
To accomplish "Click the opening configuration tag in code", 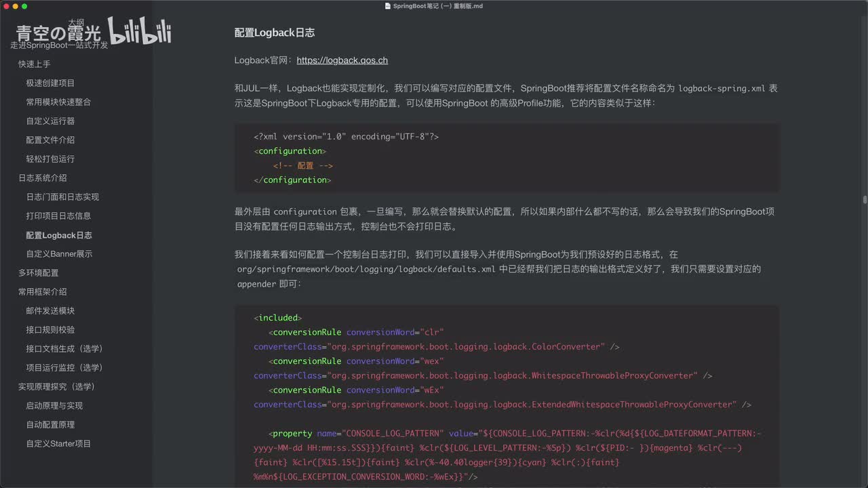I will (290, 151).
